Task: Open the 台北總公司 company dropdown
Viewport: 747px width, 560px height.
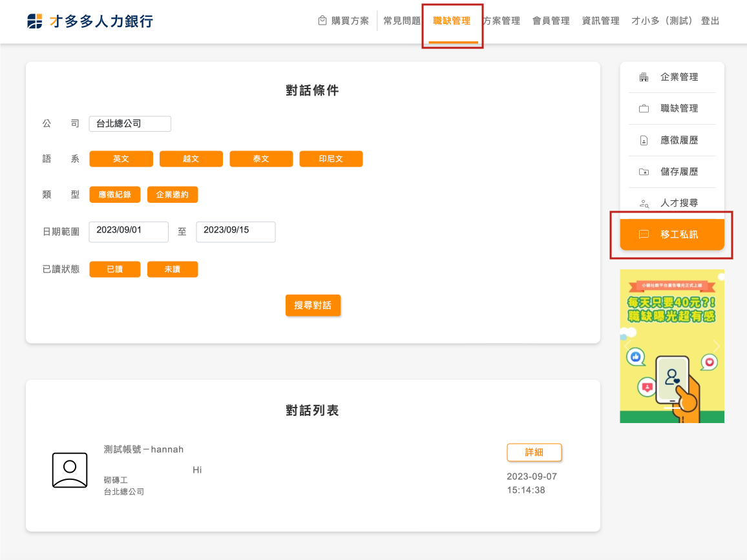Action: (x=130, y=123)
